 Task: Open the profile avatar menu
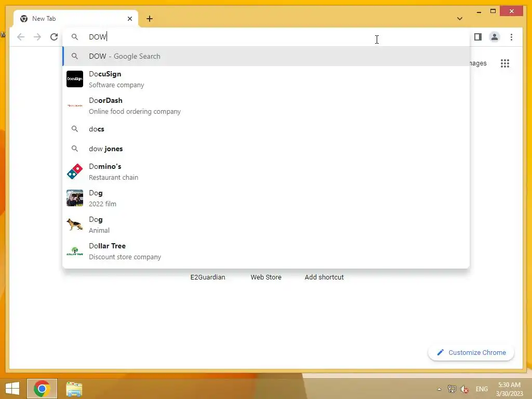click(x=495, y=37)
